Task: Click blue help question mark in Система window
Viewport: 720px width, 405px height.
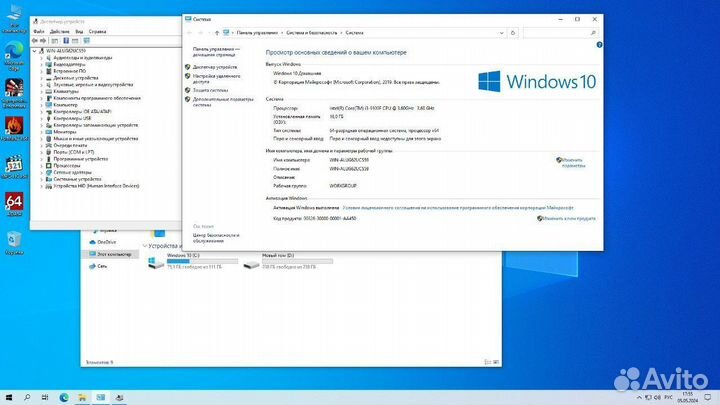Action: coord(599,45)
